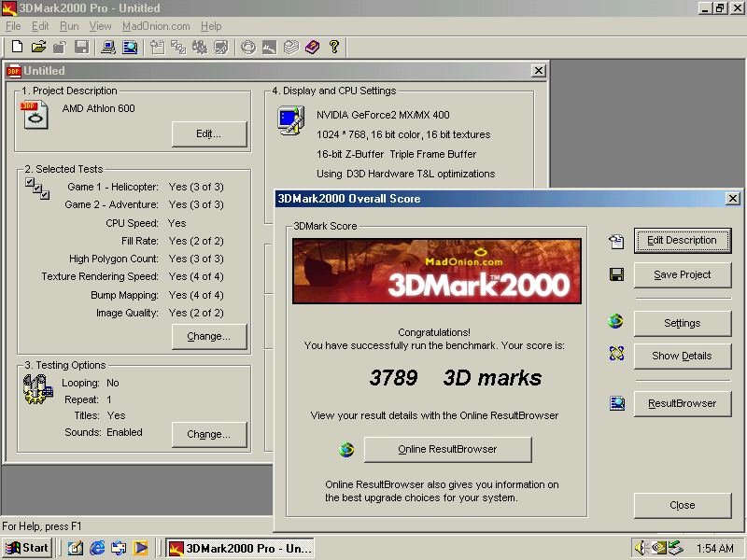Click the gears icon in Testing Options

(x=37, y=389)
